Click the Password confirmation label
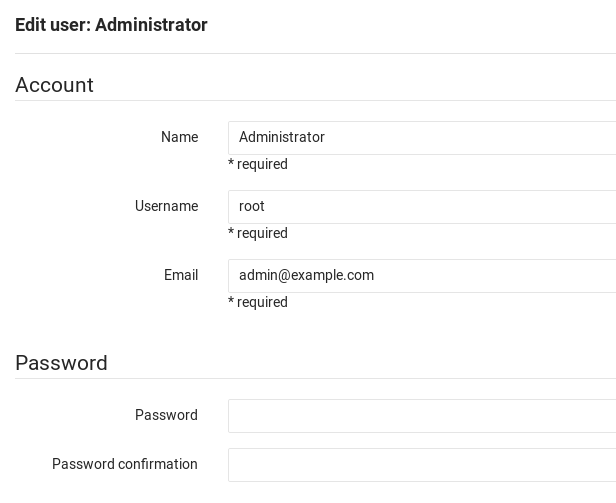The image size is (616, 503). [124, 464]
